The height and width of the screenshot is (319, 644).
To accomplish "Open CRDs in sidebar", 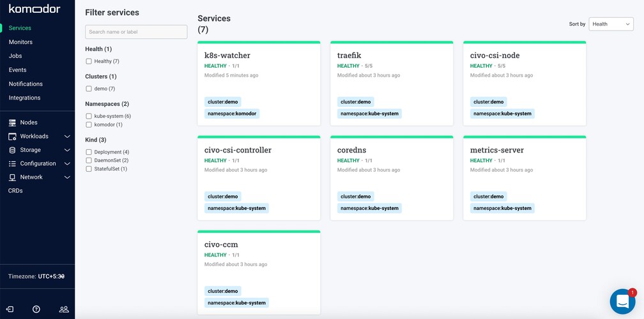I will 15,191.
